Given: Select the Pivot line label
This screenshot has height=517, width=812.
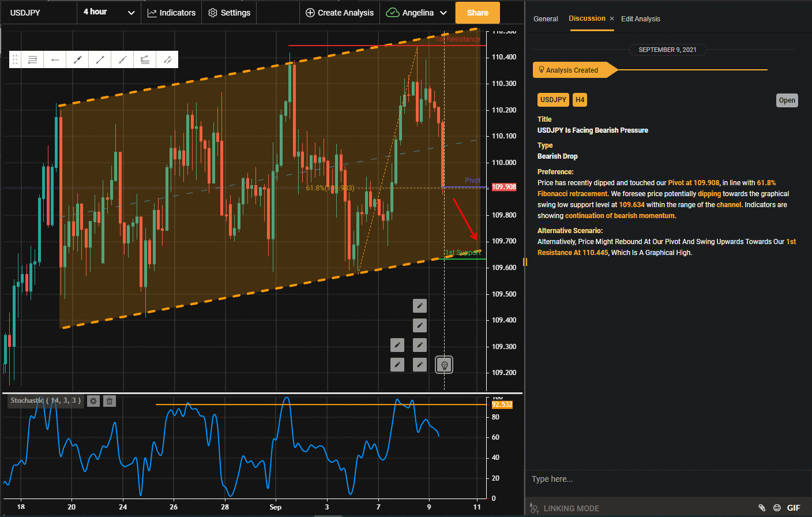Looking at the screenshot, I should tap(472, 181).
